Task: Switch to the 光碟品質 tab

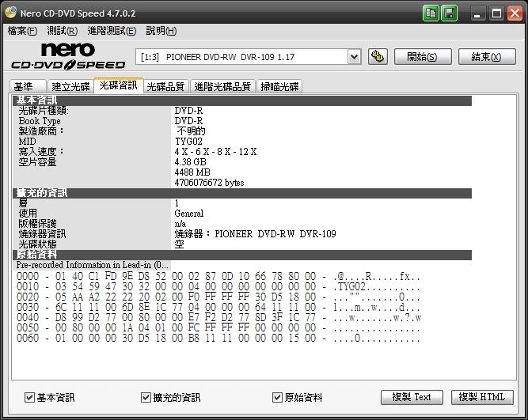Action: click(165, 86)
